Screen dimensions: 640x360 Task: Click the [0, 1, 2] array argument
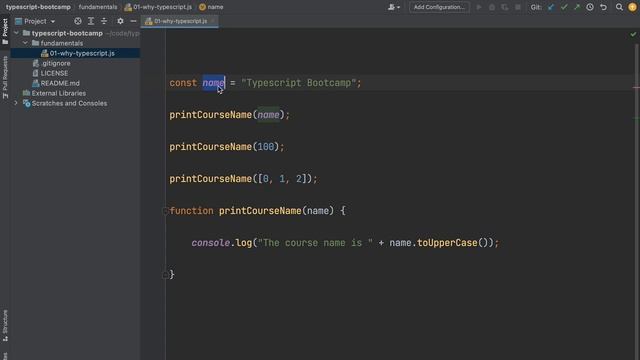point(282,179)
